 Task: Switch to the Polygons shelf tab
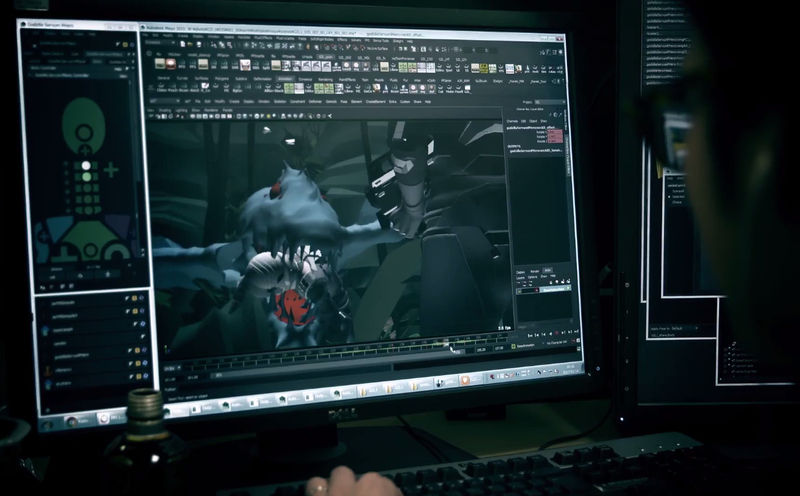coord(222,79)
